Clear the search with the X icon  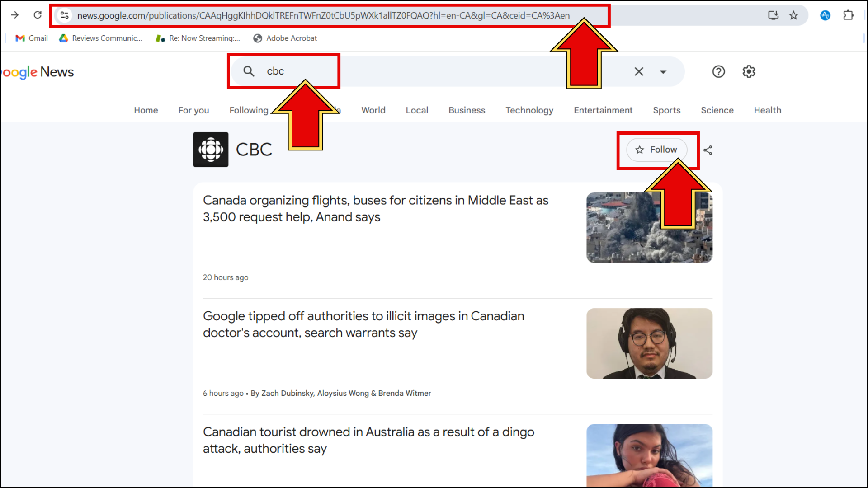[639, 71]
